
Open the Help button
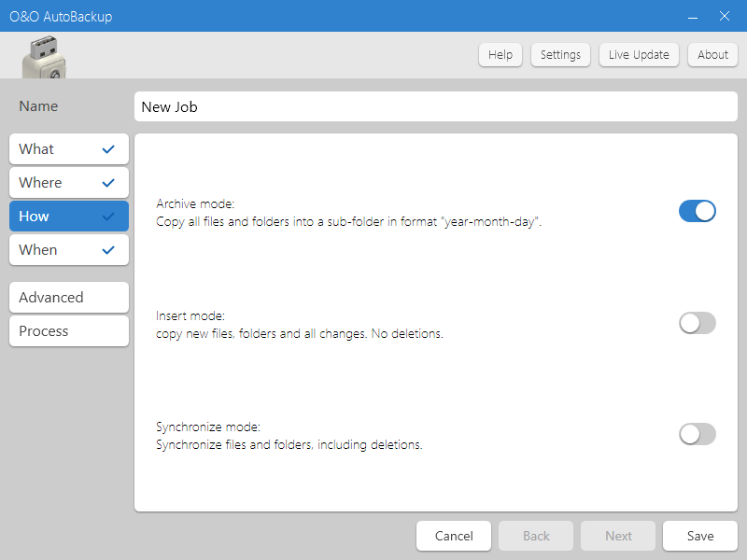pos(500,55)
